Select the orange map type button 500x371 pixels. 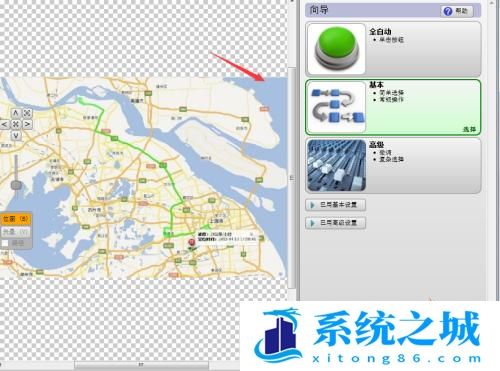(x=16, y=219)
